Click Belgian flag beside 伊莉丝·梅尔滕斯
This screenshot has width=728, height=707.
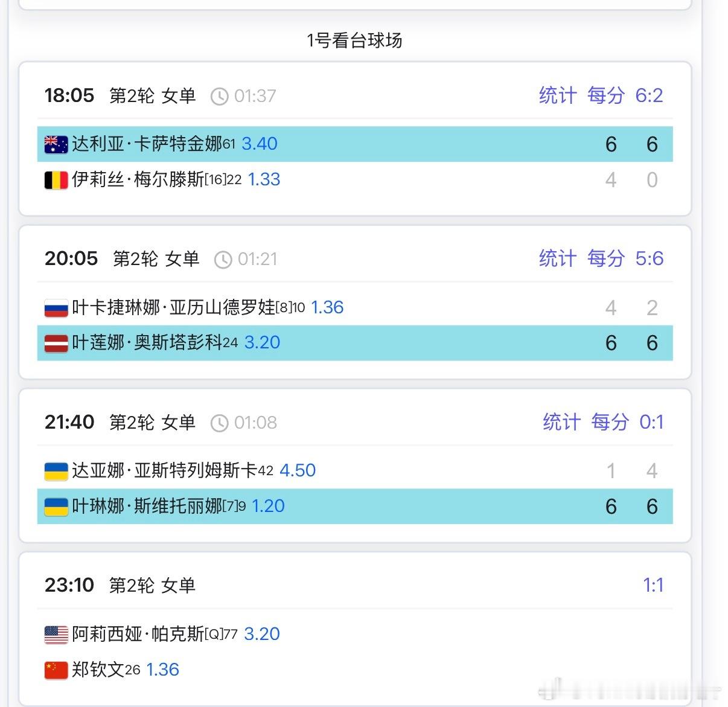(56, 180)
